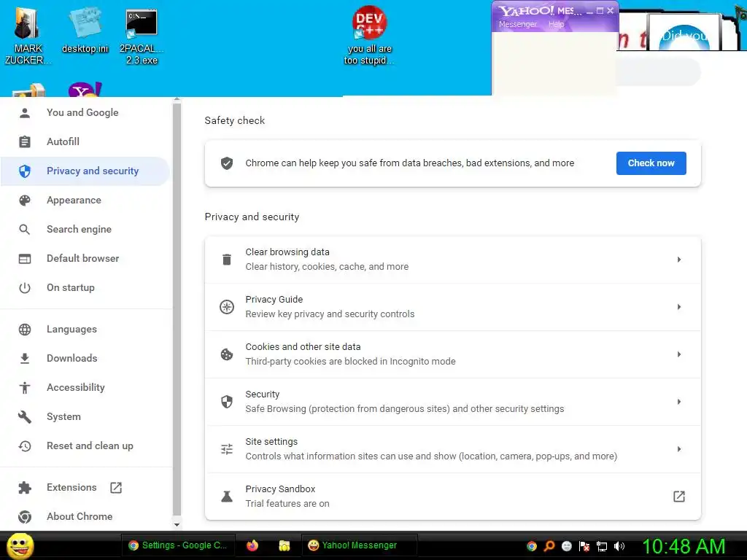Image resolution: width=747 pixels, height=560 pixels.
Task: Click the volume speaker tray icon
Action: tap(619, 546)
